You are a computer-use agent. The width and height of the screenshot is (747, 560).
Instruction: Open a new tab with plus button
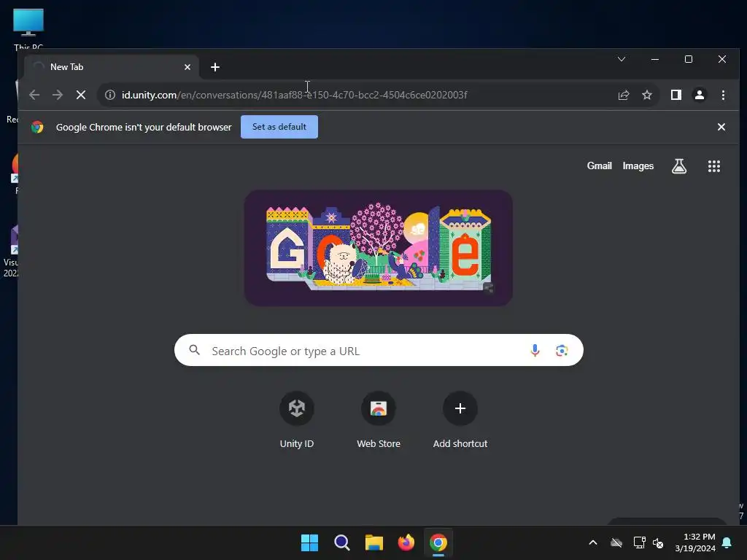click(x=215, y=67)
